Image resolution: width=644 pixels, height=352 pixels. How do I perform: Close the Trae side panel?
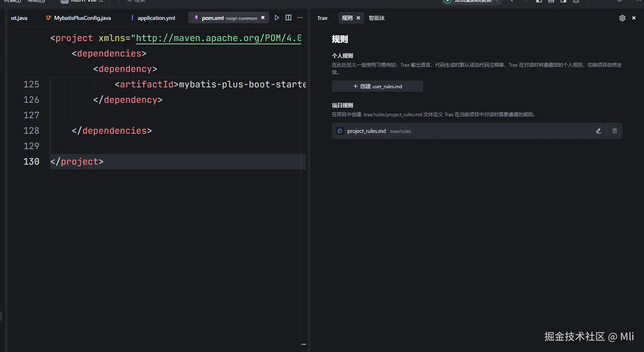pos(634,18)
